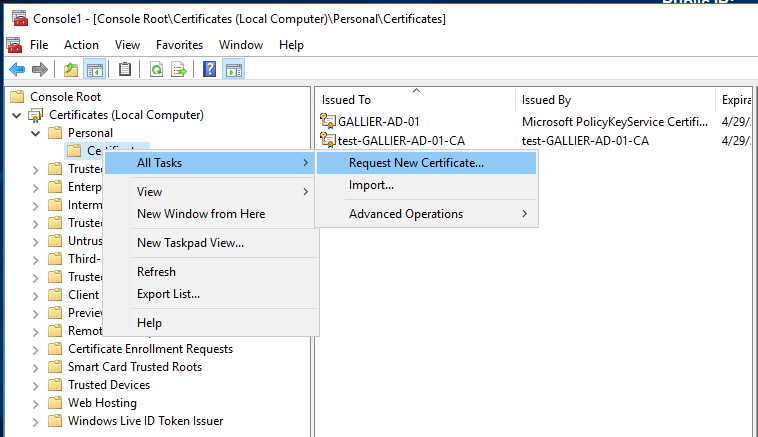Click the Refresh toolbar icon

coord(156,70)
